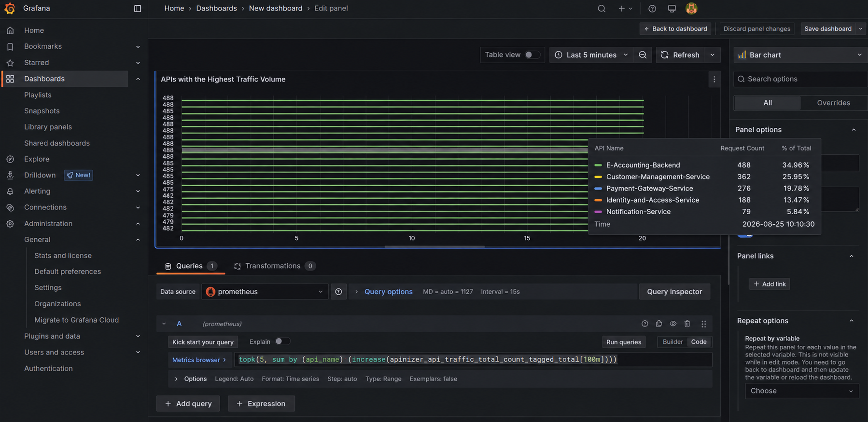Open the Save dashboard dropdown arrow
The image size is (868, 422).
[x=861, y=29]
